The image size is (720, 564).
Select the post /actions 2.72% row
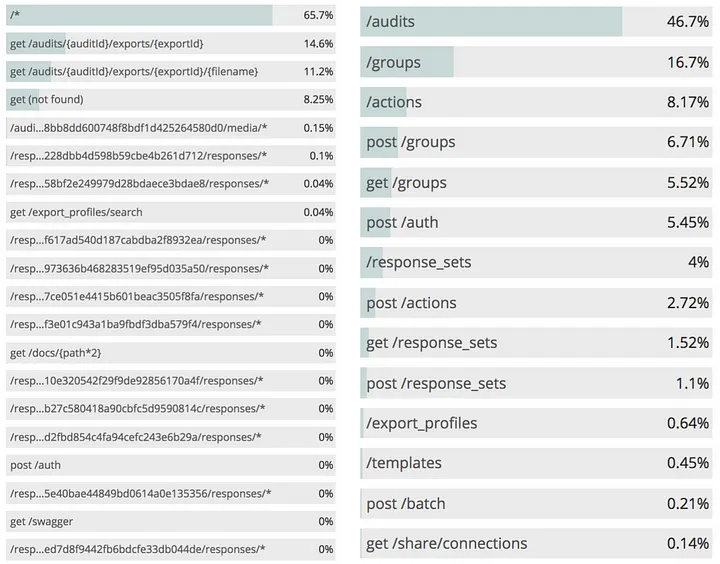coord(536,303)
